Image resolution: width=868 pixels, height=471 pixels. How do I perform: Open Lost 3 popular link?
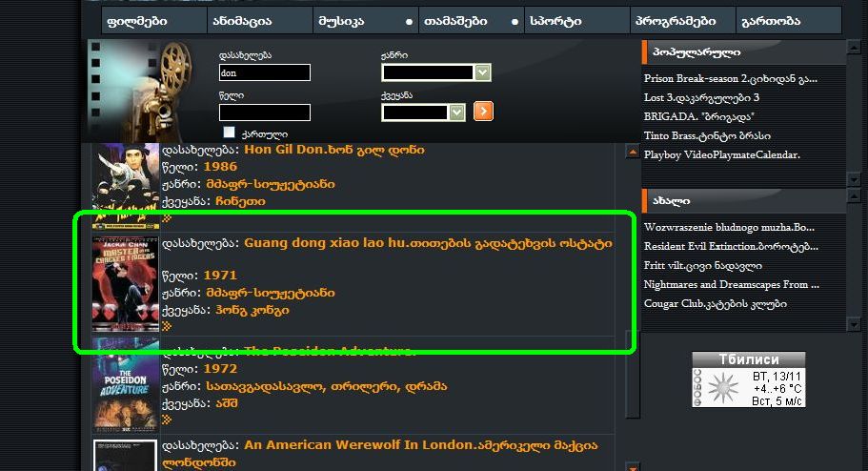tap(701, 97)
